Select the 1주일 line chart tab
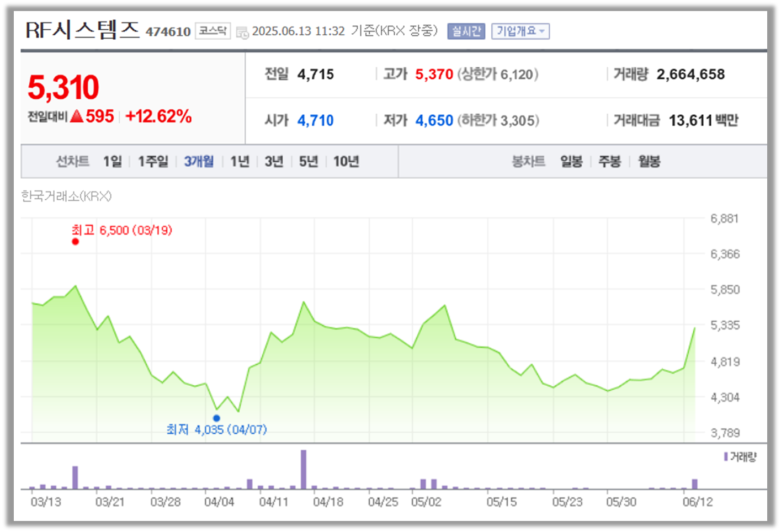 (153, 161)
